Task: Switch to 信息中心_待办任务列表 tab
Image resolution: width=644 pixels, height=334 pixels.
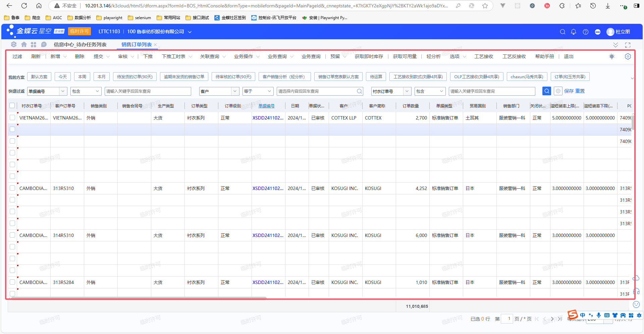Action: pyautogui.click(x=80, y=44)
